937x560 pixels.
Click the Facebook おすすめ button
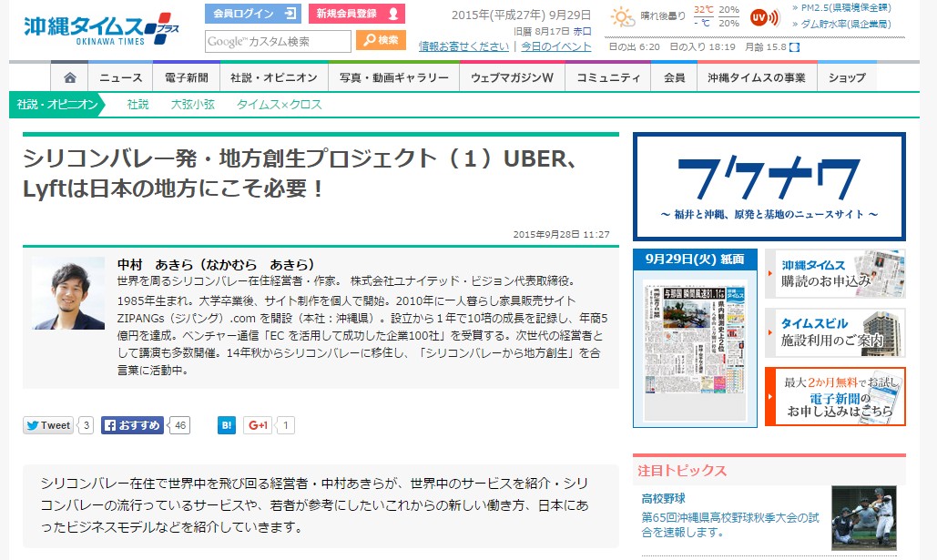[133, 425]
